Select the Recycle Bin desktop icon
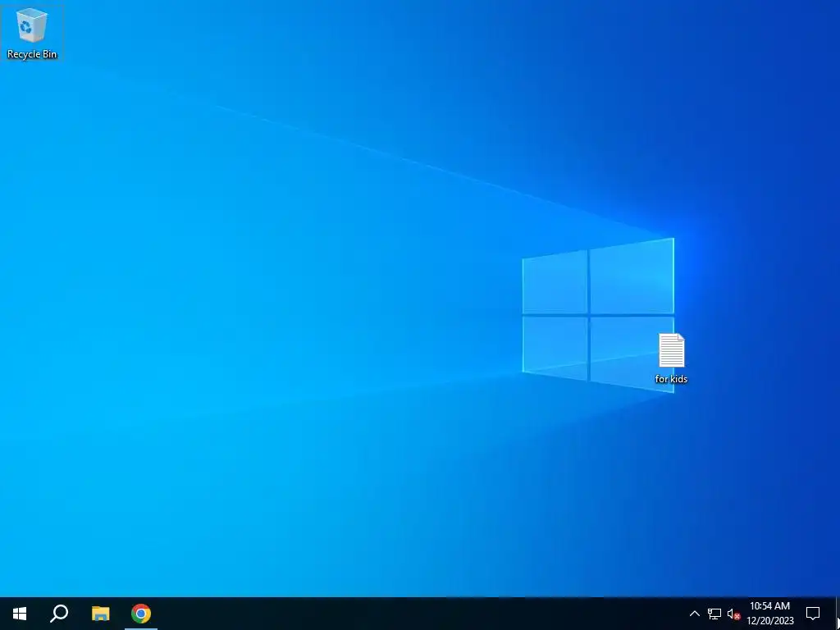The image size is (840, 630). coord(32,33)
